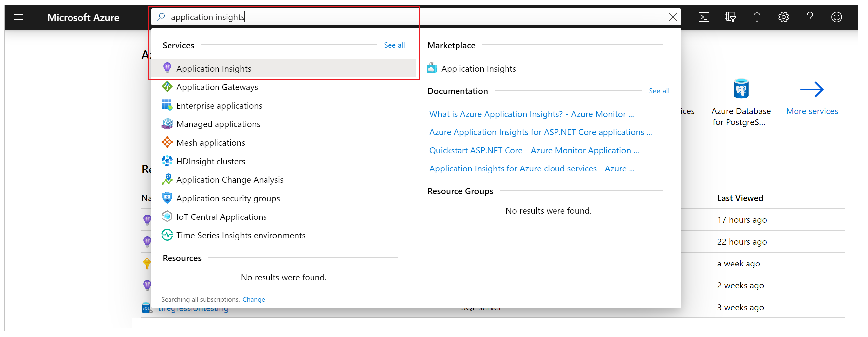Change the searched subscriptions
The image size is (868, 337).
coord(253,299)
